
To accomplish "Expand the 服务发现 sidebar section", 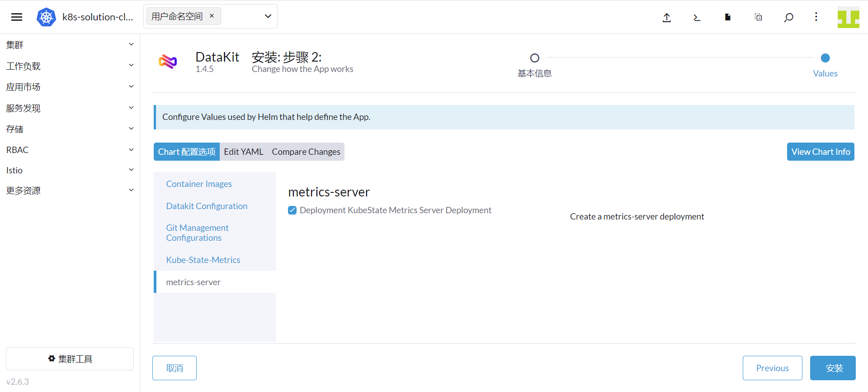I will click(70, 108).
